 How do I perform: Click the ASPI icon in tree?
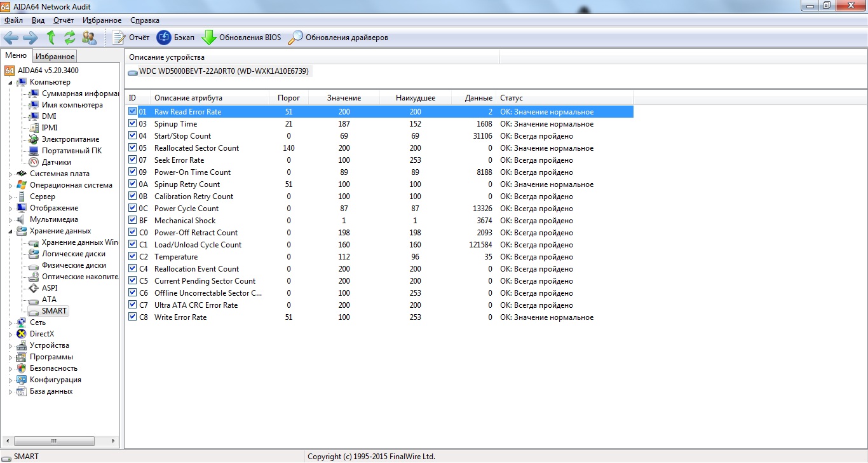click(x=34, y=288)
